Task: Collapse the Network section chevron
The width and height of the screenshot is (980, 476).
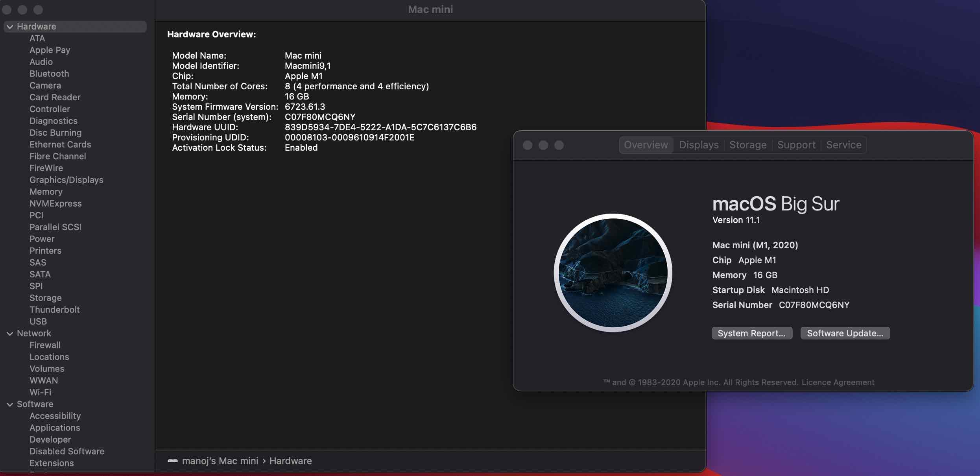Action: point(10,334)
